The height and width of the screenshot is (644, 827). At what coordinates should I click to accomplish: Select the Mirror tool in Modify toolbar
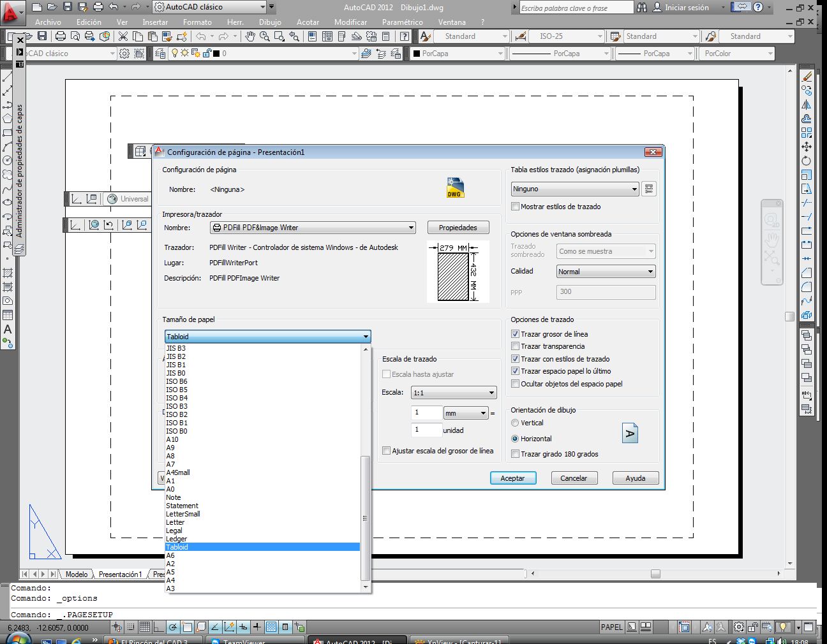coord(807,105)
